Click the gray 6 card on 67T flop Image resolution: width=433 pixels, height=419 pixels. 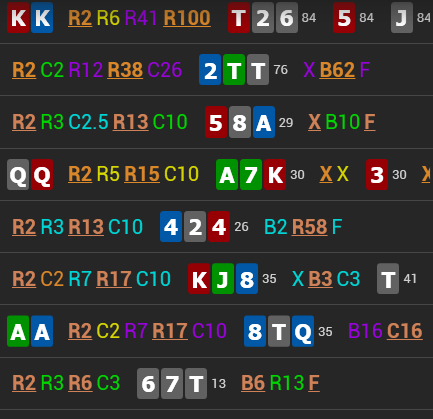[148, 383]
